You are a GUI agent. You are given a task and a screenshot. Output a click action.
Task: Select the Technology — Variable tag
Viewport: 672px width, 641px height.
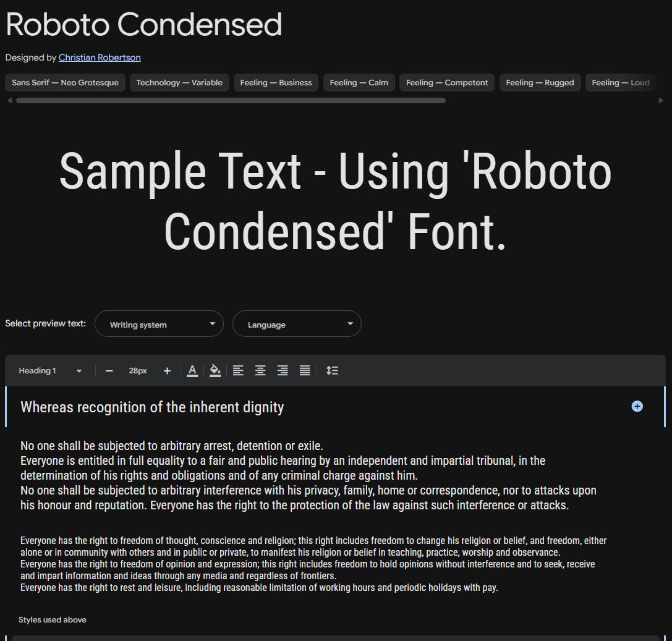(179, 83)
